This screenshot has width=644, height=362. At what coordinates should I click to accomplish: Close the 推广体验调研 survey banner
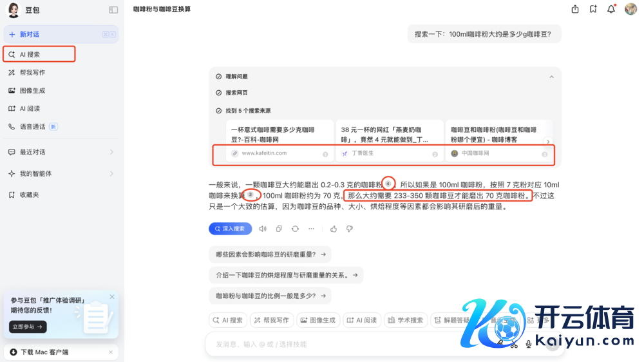(x=112, y=297)
